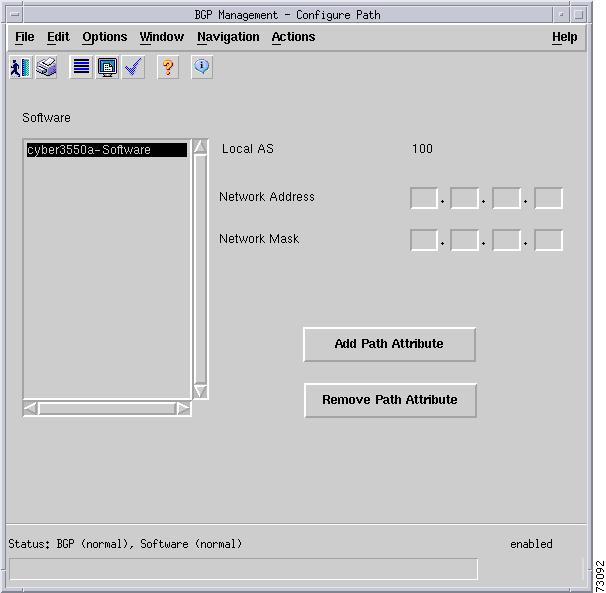
Task: Click the second Network Mask octet field
Action: pos(465,240)
